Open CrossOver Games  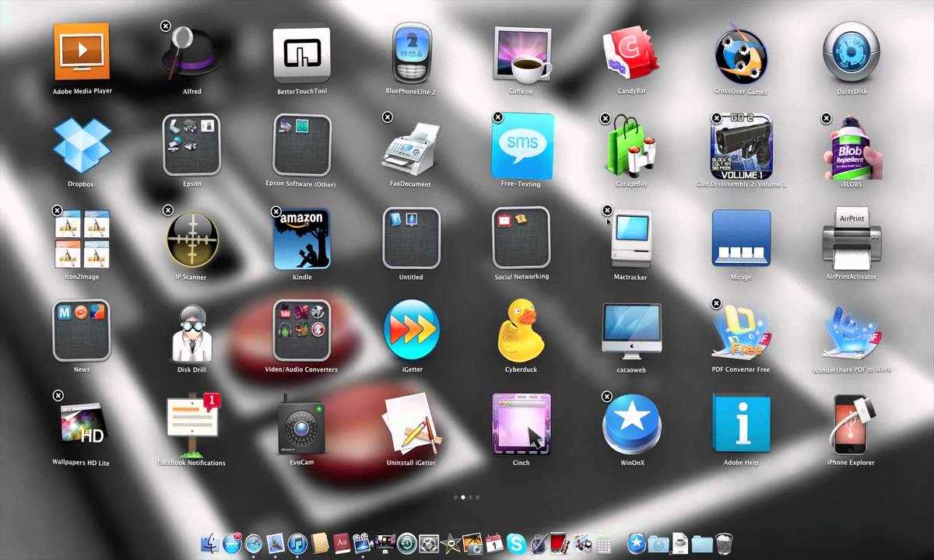(x=741, y=54)
